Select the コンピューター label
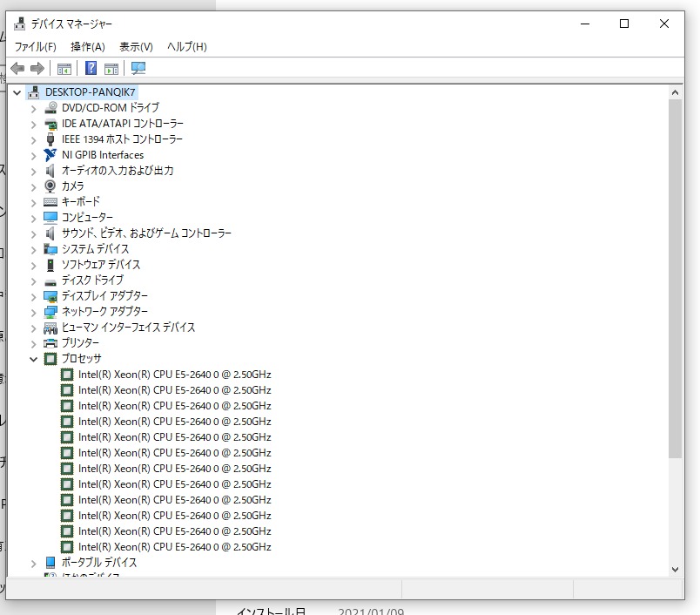The width and height of the screenshot is (700, 615). point(87,218)
